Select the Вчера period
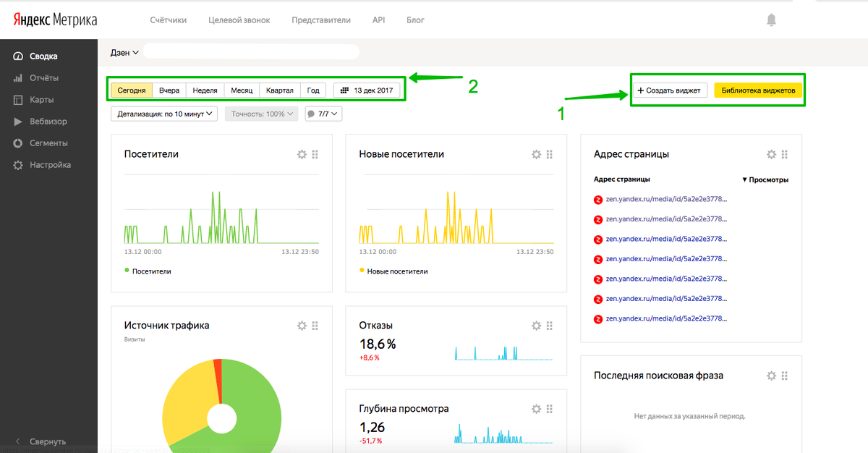This screenshot has height=453, width=868. coord(169,90)
